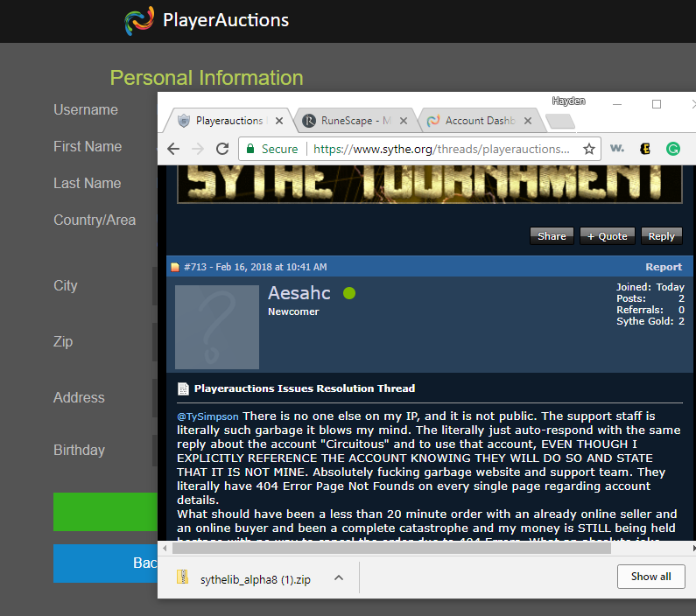Viewport: 696px width, 616px height.
Task: Maximize the browser window
Action: click(x=656, y=104)
